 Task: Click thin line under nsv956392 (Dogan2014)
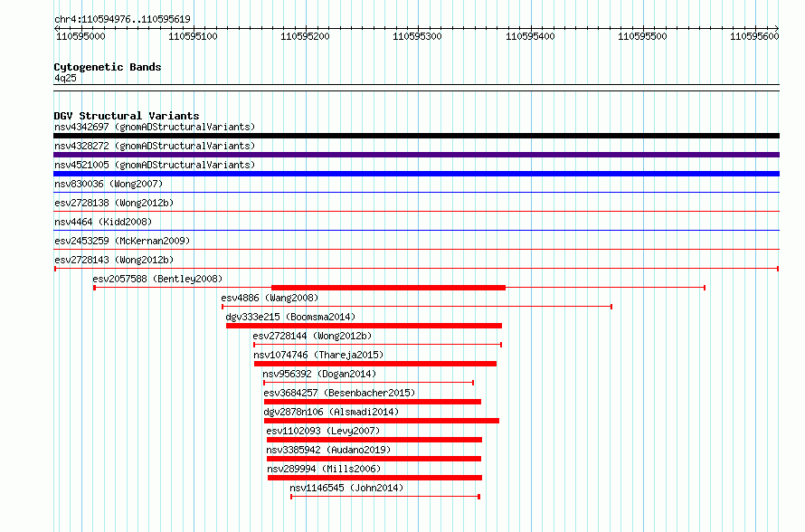369,383
